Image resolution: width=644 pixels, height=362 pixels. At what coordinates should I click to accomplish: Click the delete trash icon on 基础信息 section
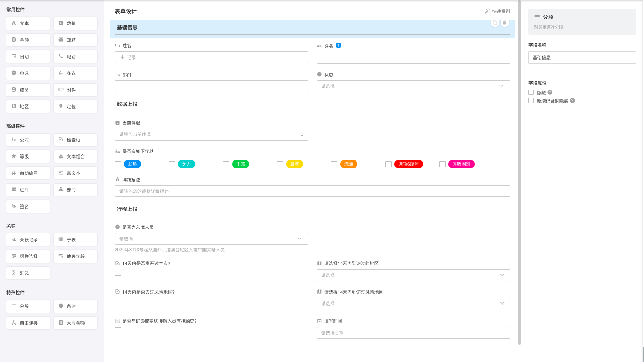click(x=504, y=23)
